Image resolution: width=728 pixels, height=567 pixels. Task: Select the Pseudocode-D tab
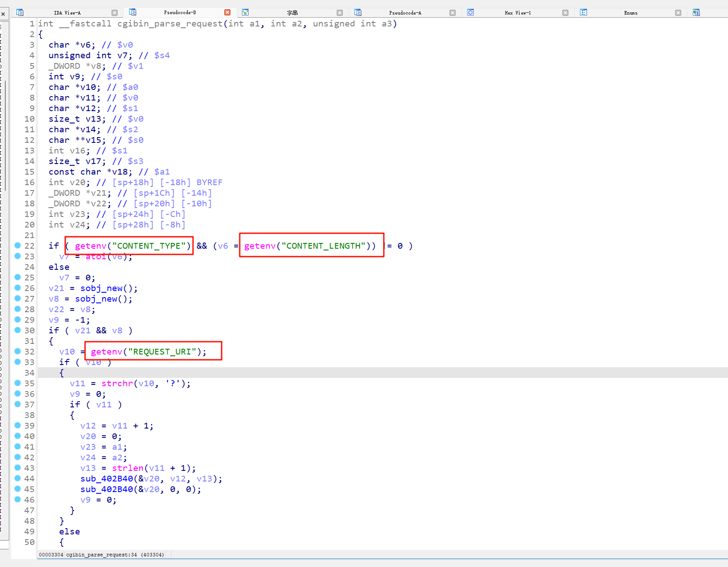click(180, 12)
